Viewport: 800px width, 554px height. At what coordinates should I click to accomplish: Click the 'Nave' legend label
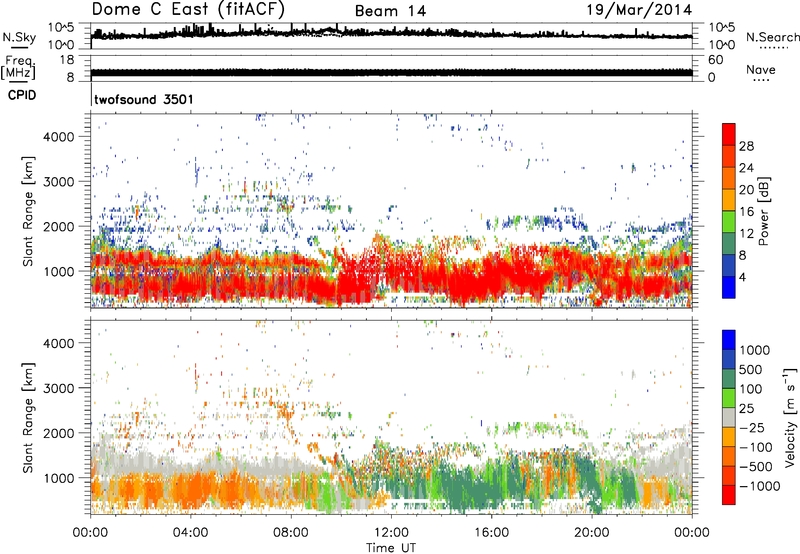[761, 70]
